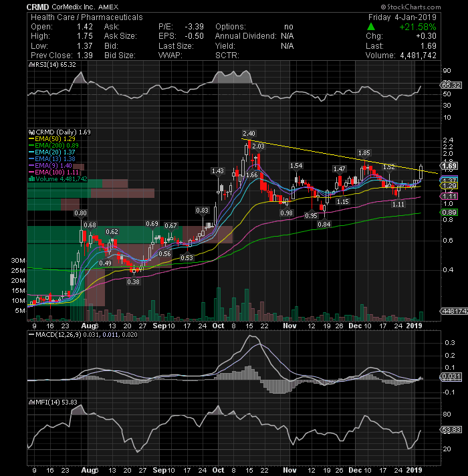The height and width of the screenshot is (476, 468).
Task: Click the 1.85 December high label
Action: pos(364,152)
